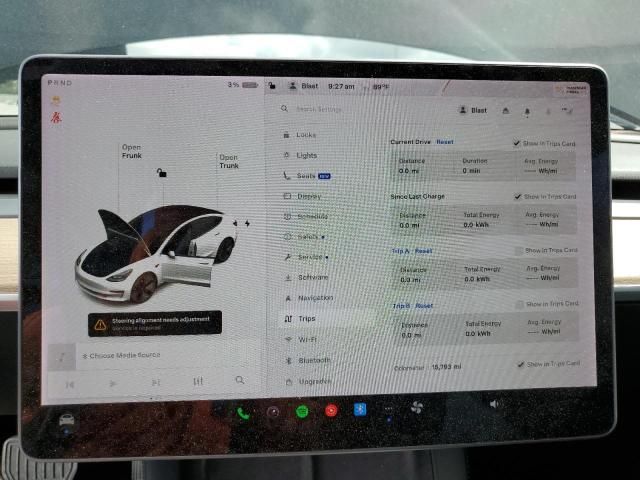Tap the volume speaker control

click(x=493, y=404)
